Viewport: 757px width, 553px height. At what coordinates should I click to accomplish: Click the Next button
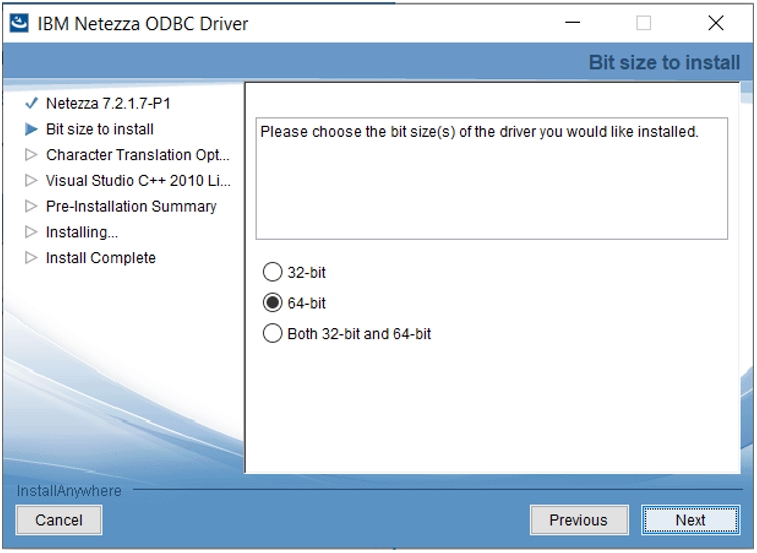[x=690, y=520]
